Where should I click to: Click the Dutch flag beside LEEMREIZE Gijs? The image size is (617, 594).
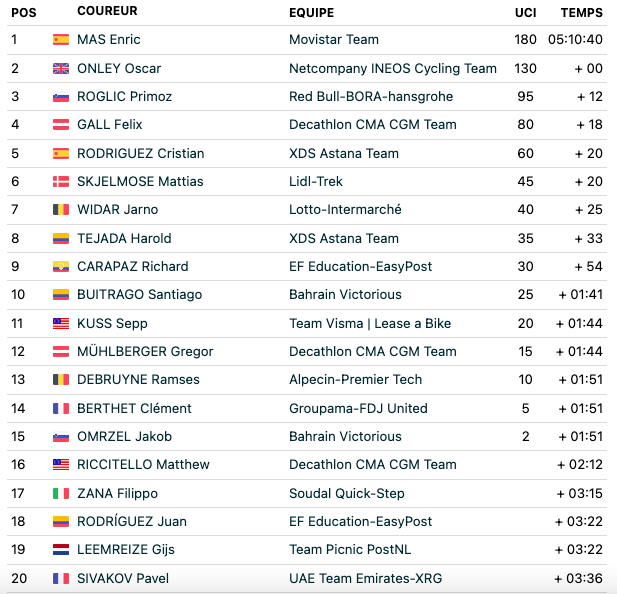click(61, 549)
